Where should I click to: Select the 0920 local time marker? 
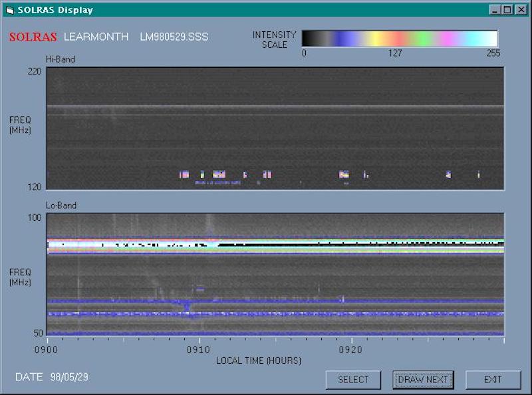[x=350, y=349]
